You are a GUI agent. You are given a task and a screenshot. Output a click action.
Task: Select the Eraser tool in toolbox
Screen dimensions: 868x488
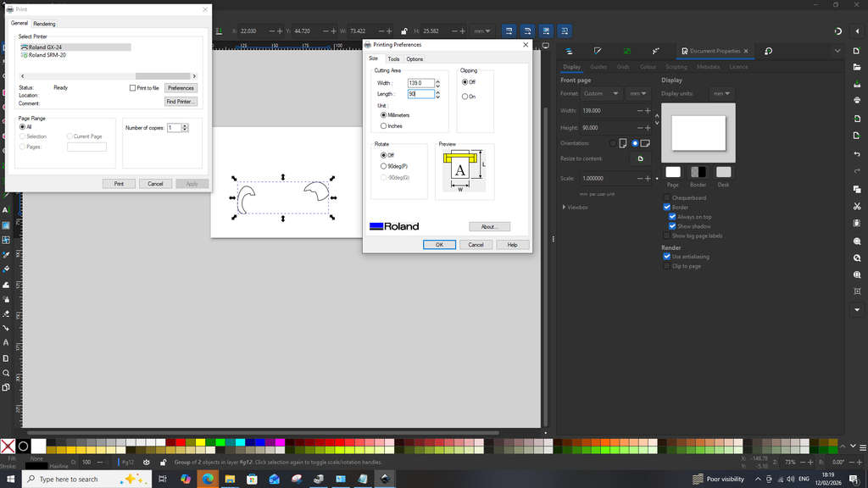(x=6, y=313)
